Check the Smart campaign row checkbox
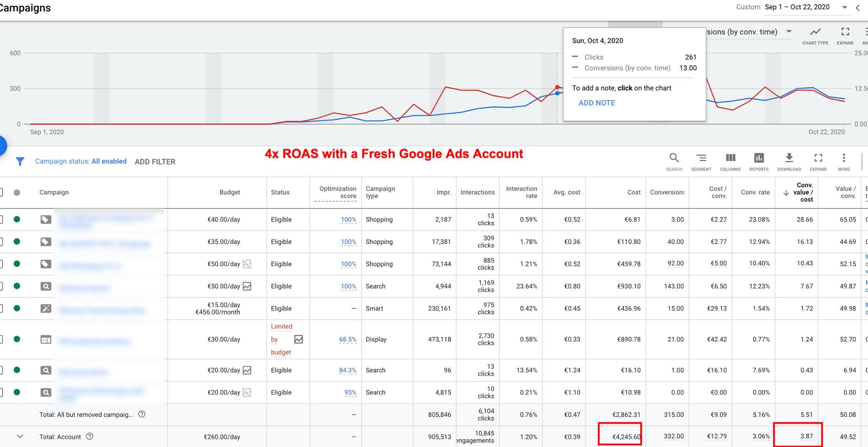The height and width of the screenshot is (447, 868). [x=1, y=308]
